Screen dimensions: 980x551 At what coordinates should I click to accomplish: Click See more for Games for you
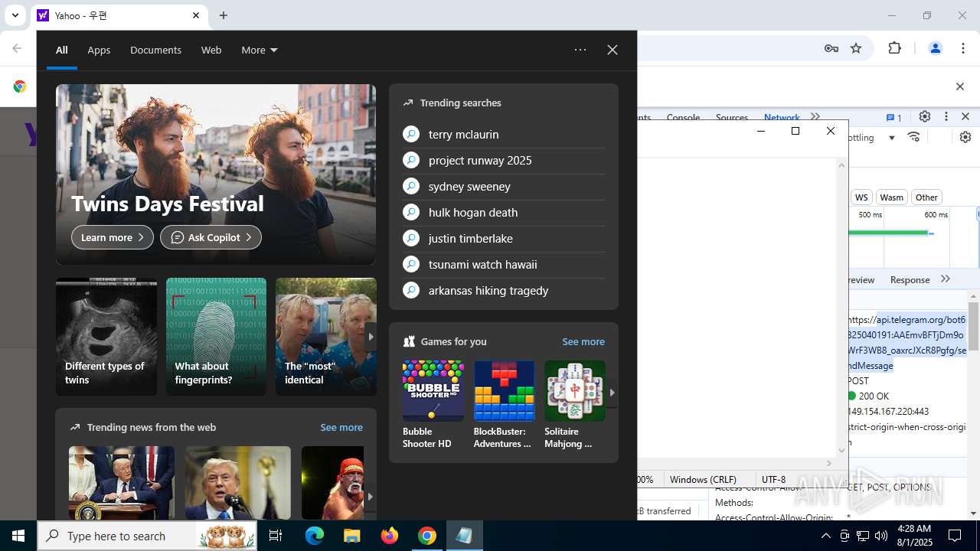583,341
